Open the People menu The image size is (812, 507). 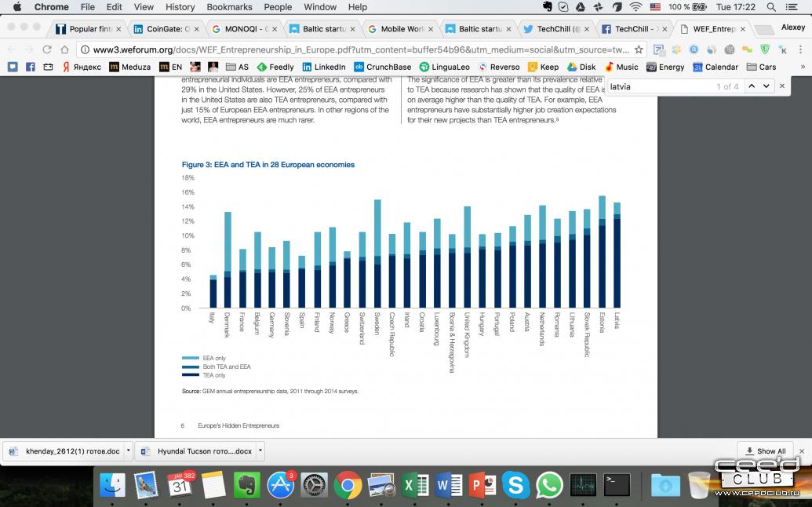[278, 7]
